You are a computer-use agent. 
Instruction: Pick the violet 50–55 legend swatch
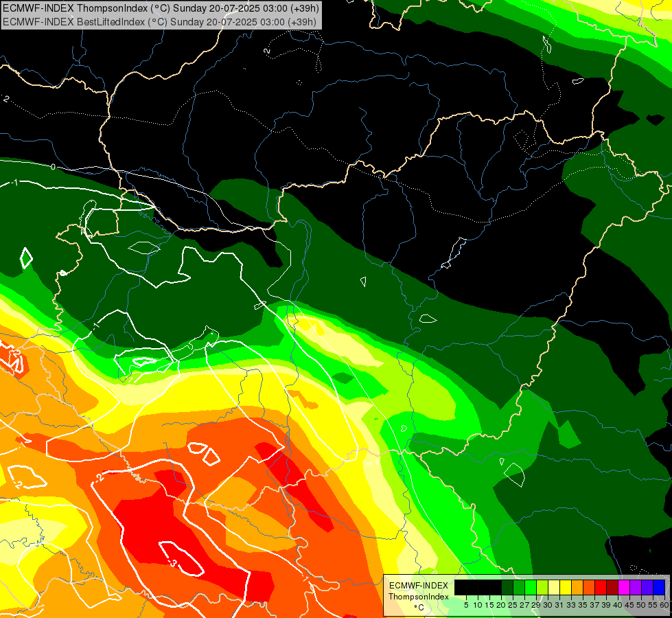(x=647, y=587)
